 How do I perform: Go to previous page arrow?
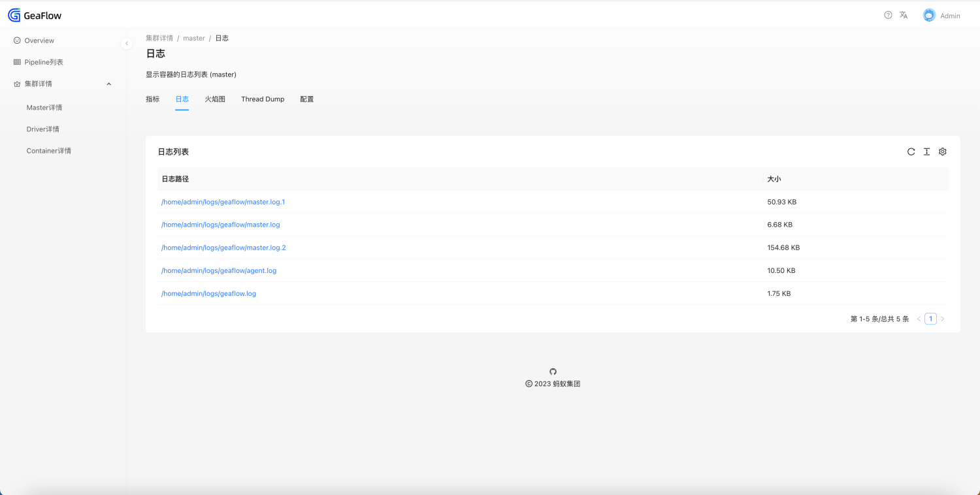pos(919,319)
